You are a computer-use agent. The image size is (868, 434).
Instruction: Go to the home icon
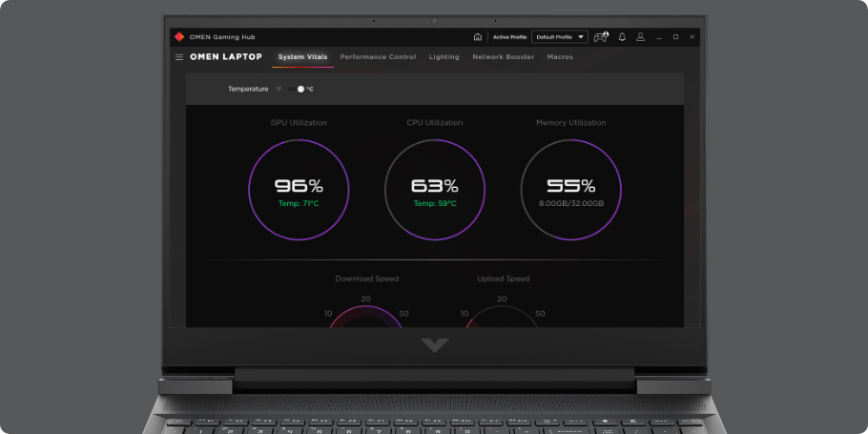click(x=478, y=37)
